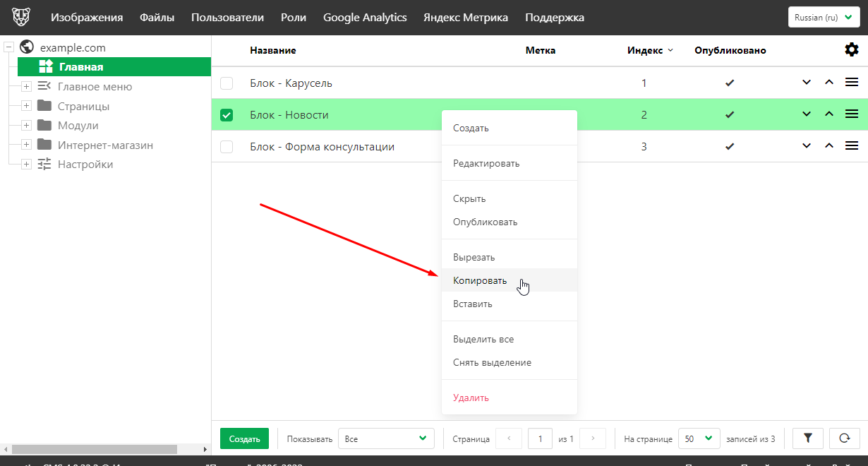Image resolution: width=868 pixels, height=466 pixels.
Task: Move Блок - Форма консультации up with arrow
Action: [x=829, y=146]
